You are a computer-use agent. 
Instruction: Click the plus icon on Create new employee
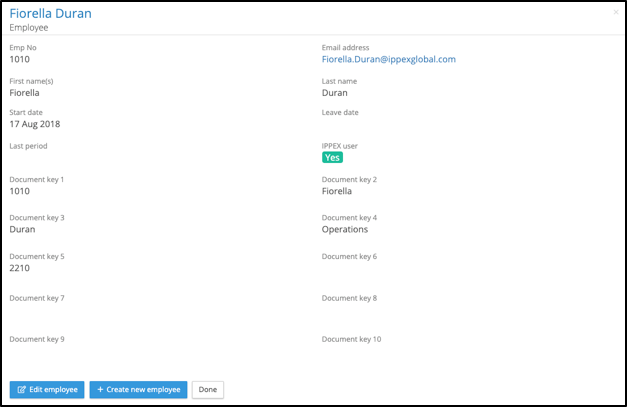pos(100,389)
